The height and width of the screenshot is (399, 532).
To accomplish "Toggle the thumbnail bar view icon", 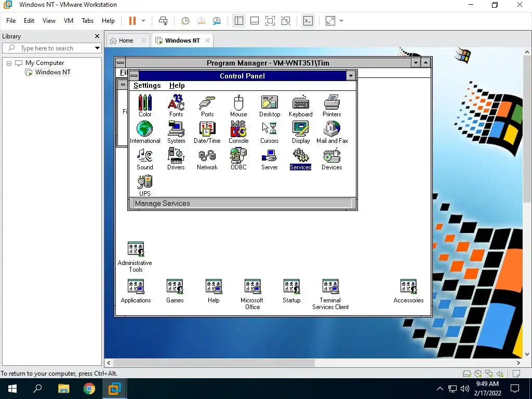I will pyautogui.click(x=255, y=21).
